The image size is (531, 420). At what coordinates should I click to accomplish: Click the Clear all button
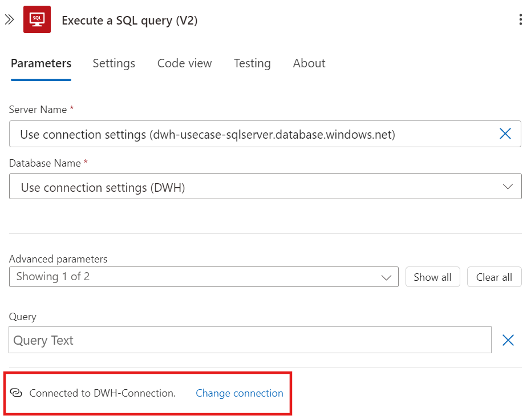point(494,277)
